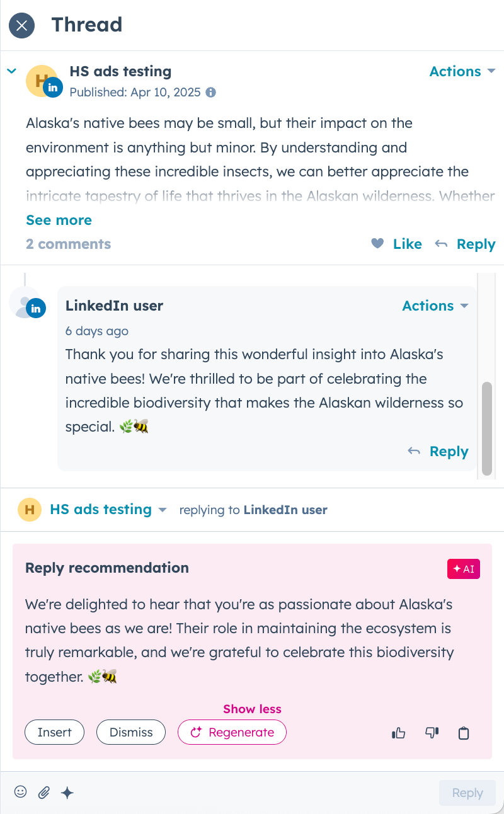This screenshot has width=504, height=814.
Task: Open the emoji picker
Action: [x=21, y=792]
